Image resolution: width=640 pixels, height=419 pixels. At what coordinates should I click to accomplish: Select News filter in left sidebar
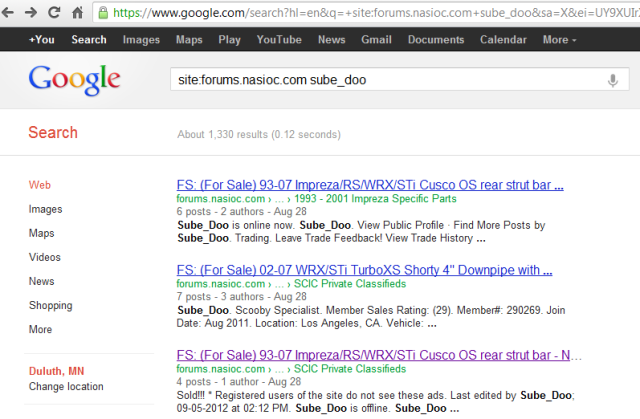click(x=41, y=281)
